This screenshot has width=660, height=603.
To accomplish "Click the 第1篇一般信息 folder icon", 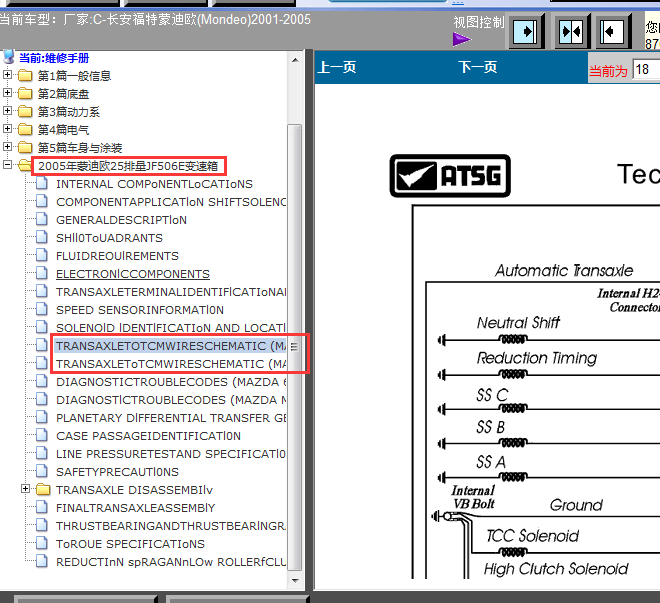I will click(25, 76).
